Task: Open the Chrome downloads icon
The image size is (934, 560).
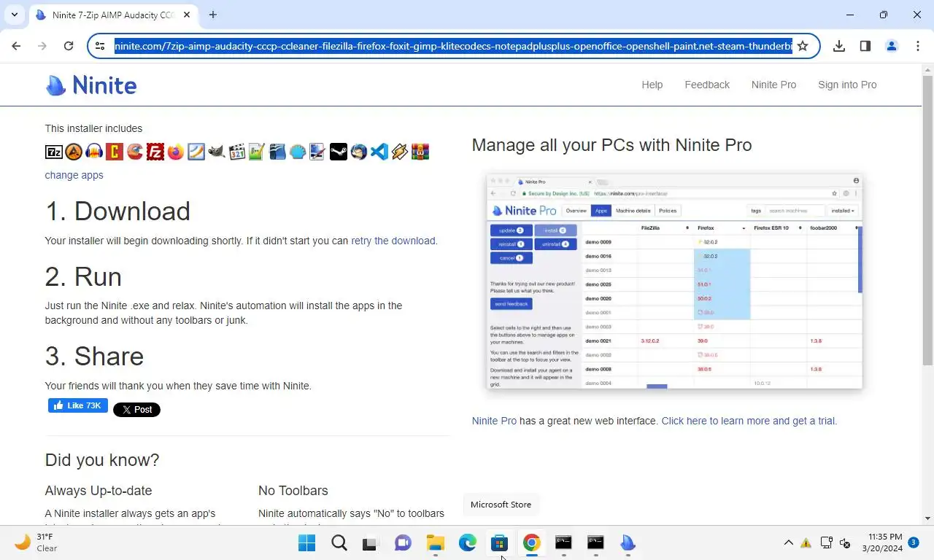Action: tap(839, 46)
